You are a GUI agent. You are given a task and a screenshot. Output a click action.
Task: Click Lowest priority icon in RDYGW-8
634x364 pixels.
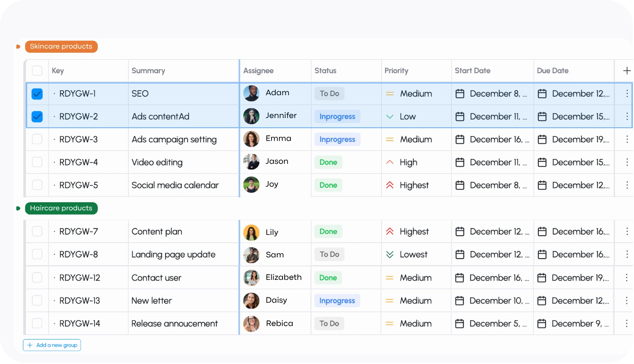coord(390,255)
